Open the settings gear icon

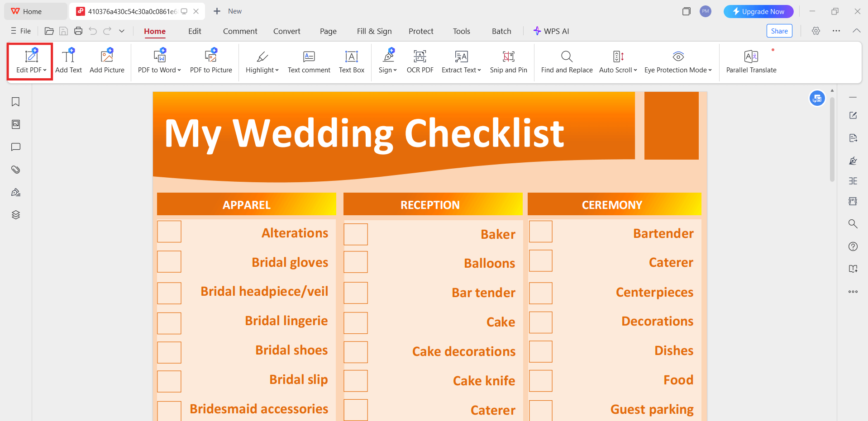816,31
